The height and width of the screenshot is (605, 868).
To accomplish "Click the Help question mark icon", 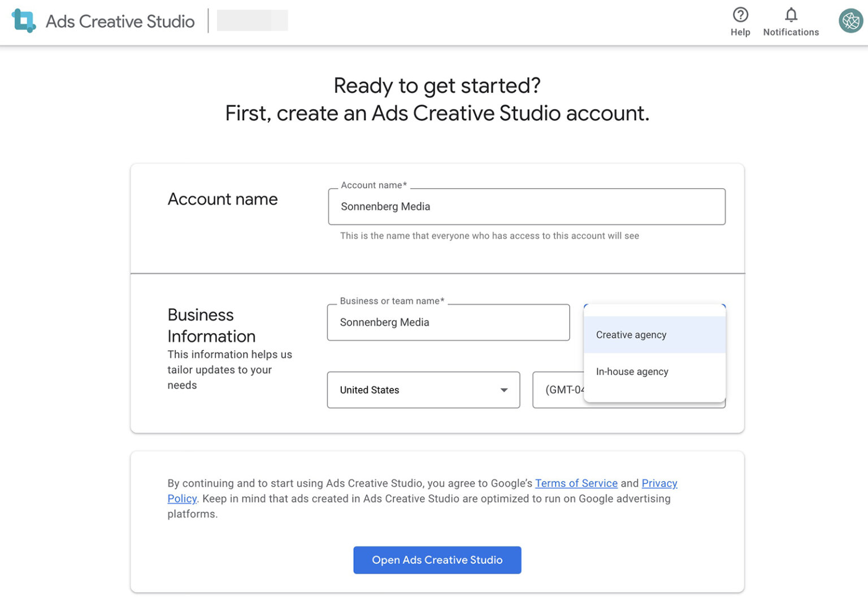I will click(740, 15).
